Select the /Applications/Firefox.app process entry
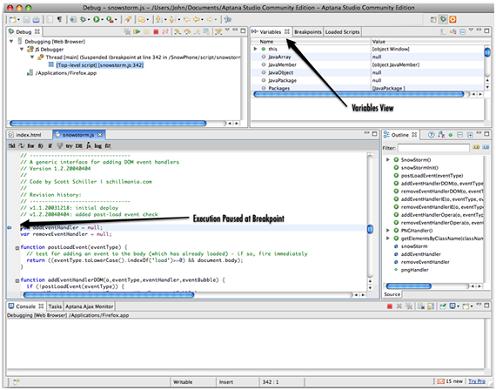Image resolution: width=496 pixels, height=390 pixels. coord(66,73)
